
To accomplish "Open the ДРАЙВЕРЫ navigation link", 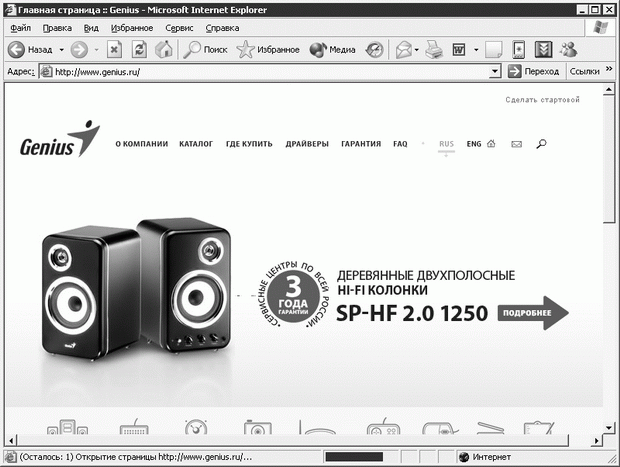I will tap(307, 144).
